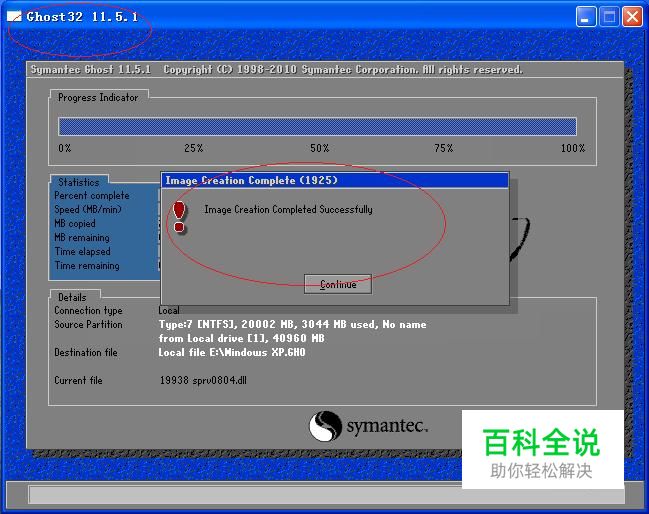
Task: Minimize the Ghost32 window
Action: [x=586, y=17]
